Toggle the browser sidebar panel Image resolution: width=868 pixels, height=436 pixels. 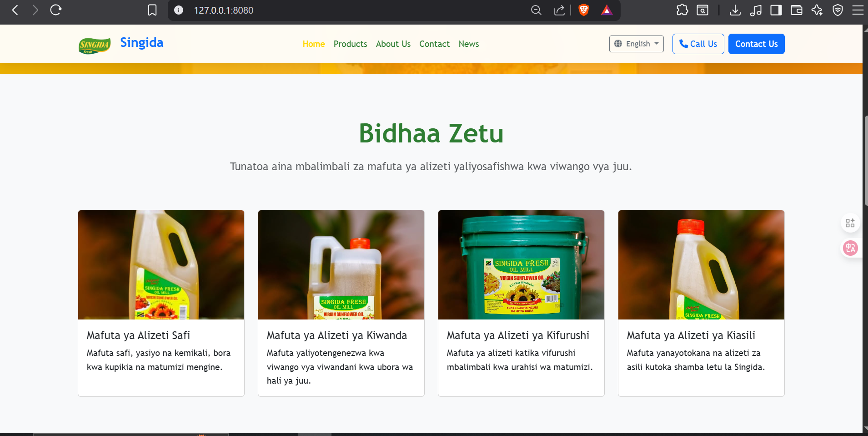click(x=776, y=10)
